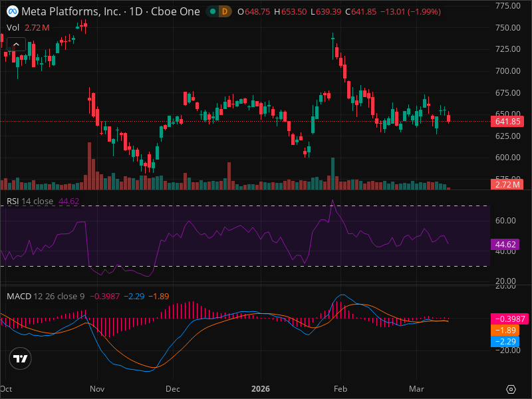Click the 700.00 price scale label
Image resolution: width=532 pixels, height=399 pixels.
pos(508,71)
